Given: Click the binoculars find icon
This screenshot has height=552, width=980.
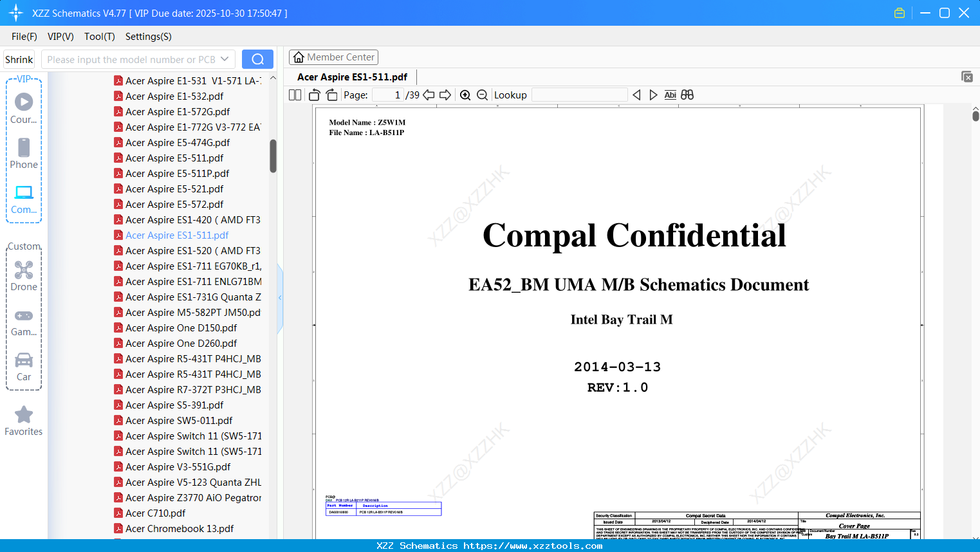Looking at the screenshot, I should click(x=687, y=95).
